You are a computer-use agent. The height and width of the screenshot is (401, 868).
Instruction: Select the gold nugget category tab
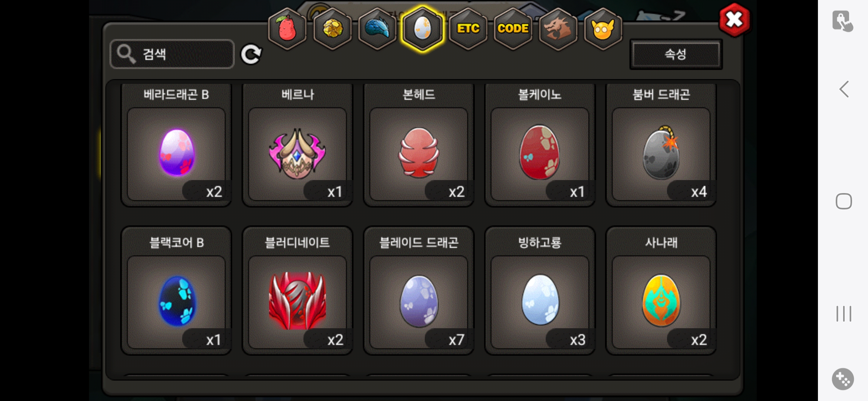coord(332,29)
